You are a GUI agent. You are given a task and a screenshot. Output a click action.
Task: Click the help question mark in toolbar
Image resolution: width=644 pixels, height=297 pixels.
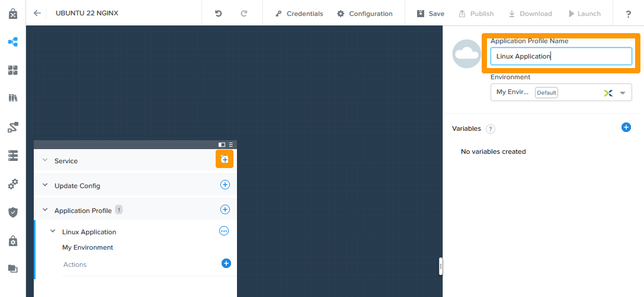(628, 14)
